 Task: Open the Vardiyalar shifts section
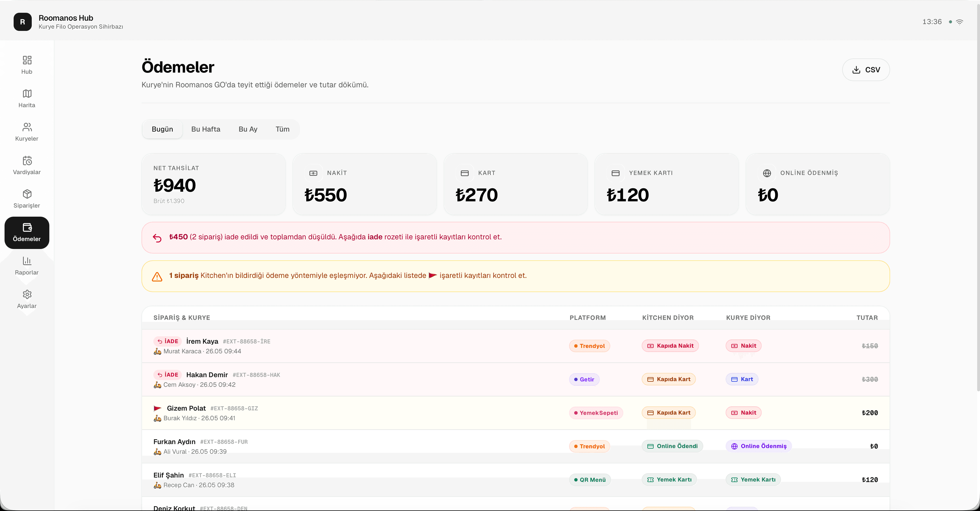(27, 166)
